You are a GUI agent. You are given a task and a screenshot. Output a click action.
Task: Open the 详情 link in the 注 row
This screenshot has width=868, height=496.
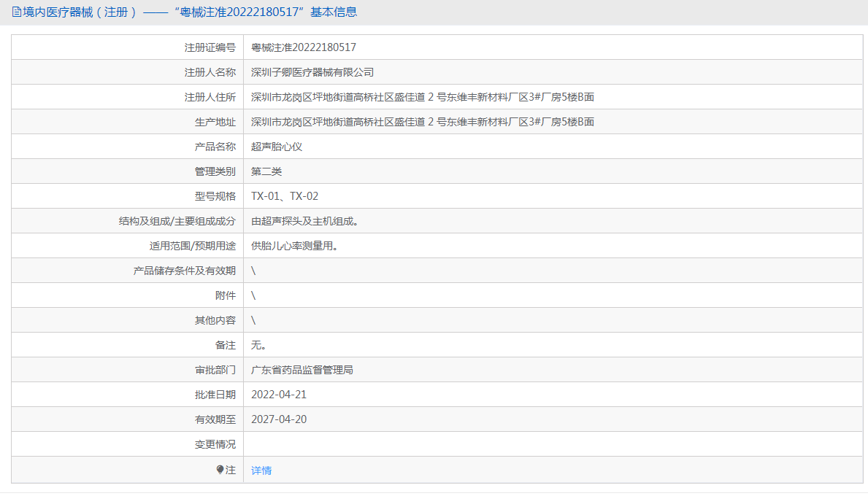(261, 470)
